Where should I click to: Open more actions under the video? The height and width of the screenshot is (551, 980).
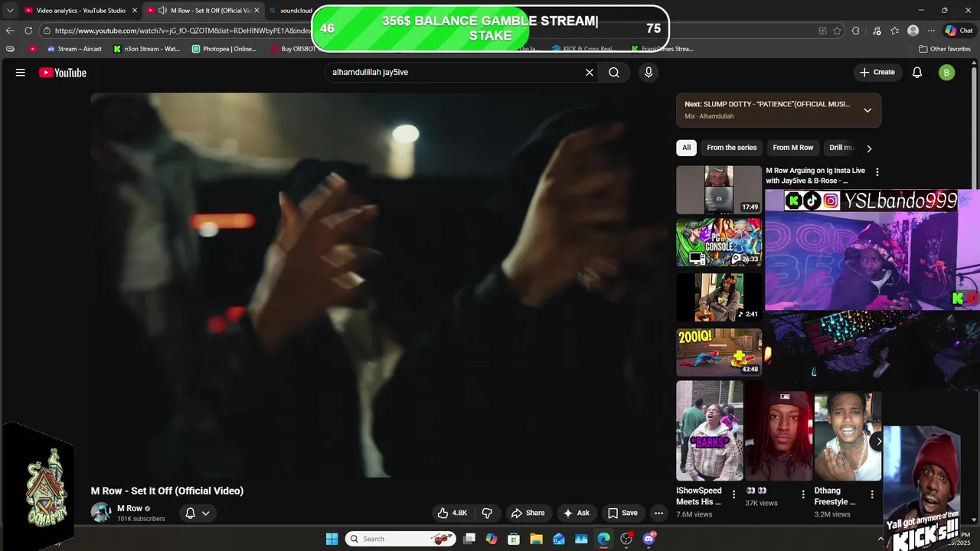[x=658, y=513]
